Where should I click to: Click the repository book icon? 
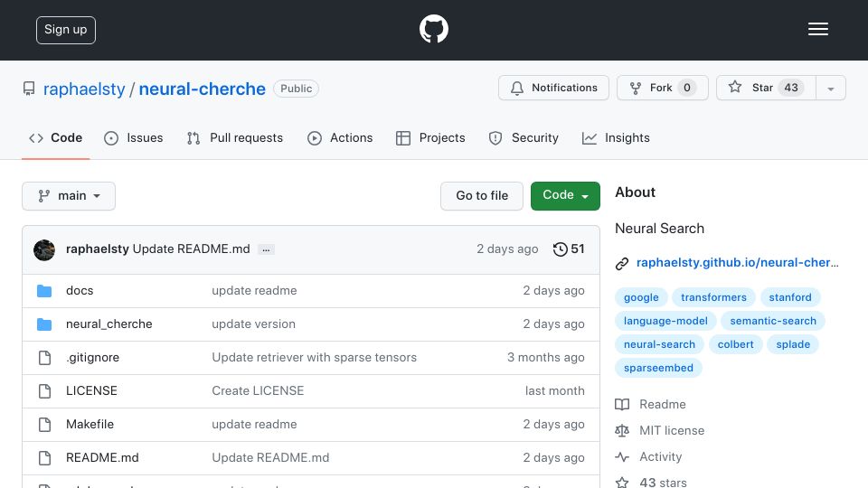[29, 89]
